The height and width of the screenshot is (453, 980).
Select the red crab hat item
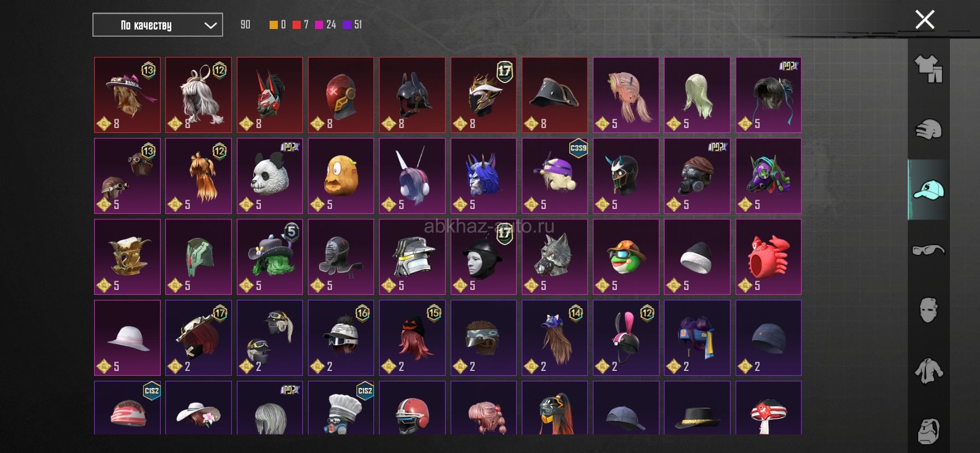pos(768,257)
